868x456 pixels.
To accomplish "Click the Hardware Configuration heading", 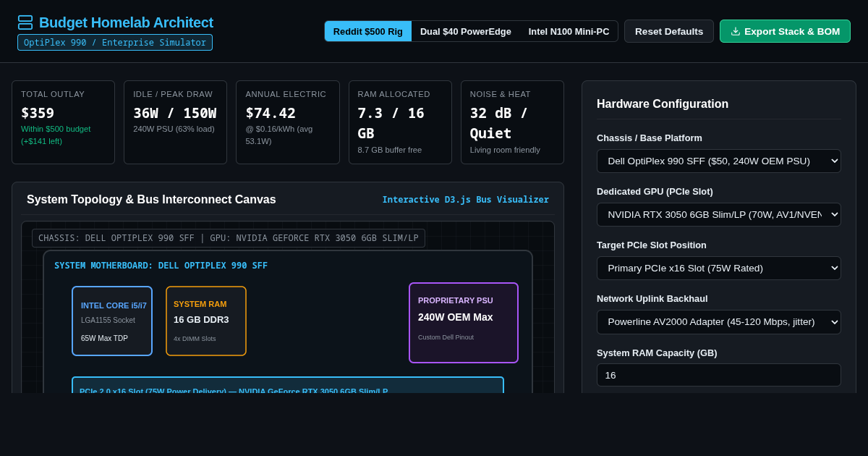I will pyautogui.click(x=663, y=104).
